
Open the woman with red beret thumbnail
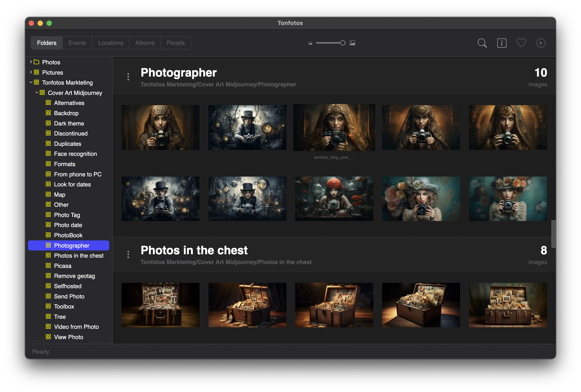[x=334, y=199]
